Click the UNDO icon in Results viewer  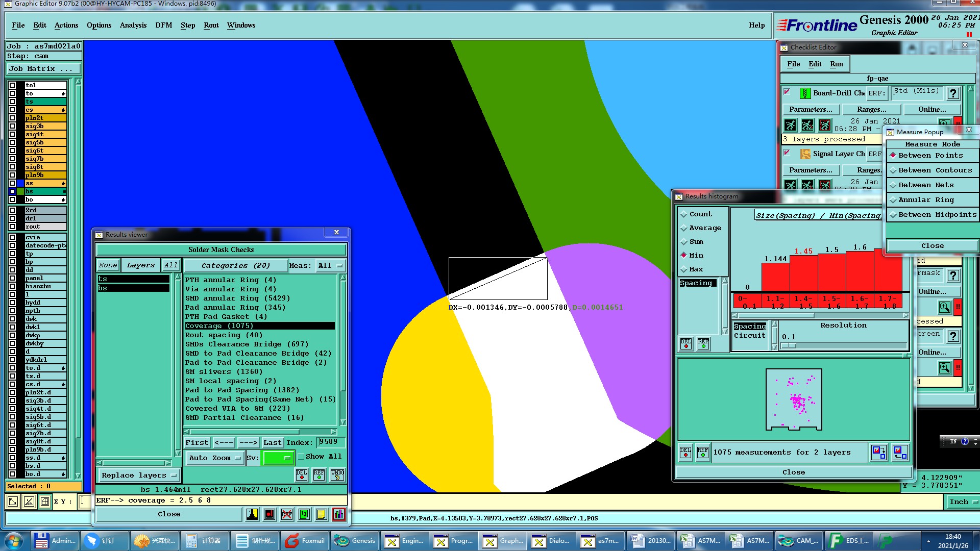pos(337,475)
